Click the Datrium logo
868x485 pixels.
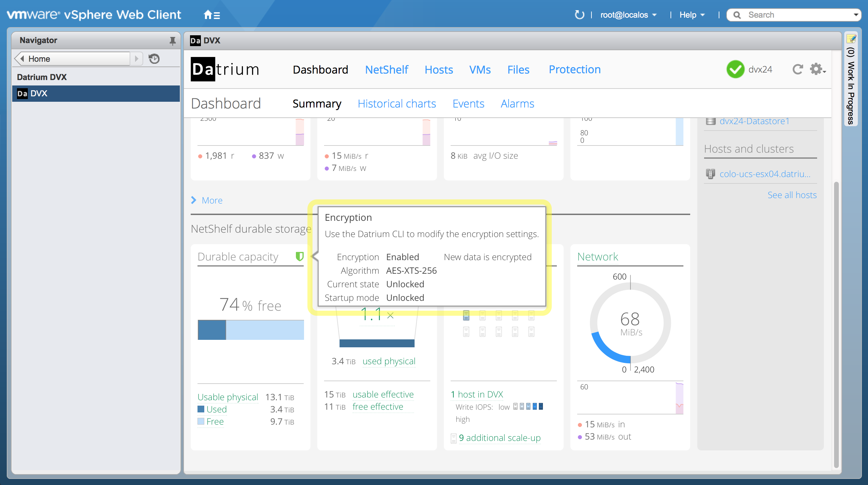[225, 69]
